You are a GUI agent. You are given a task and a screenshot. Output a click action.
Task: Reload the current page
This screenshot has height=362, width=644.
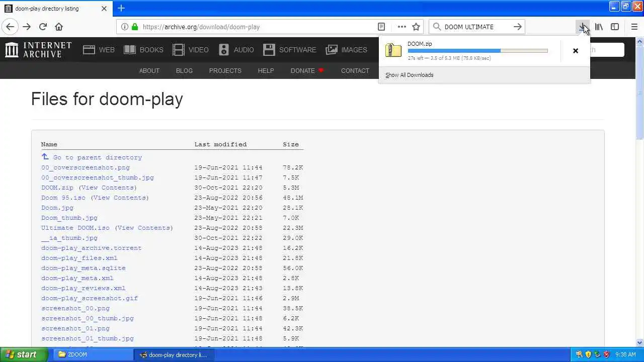[43, 27]
